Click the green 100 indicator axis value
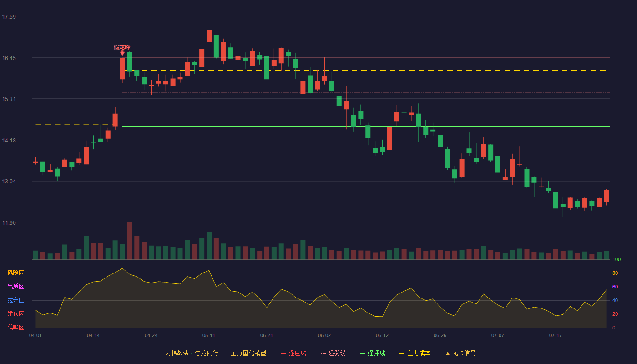637x364 pixels. coord(617,259)
